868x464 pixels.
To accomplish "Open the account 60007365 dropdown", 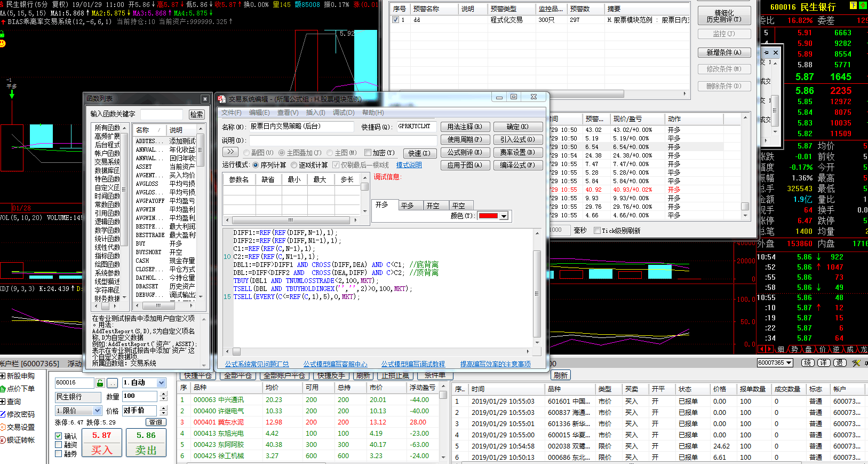I will point(789,363).
